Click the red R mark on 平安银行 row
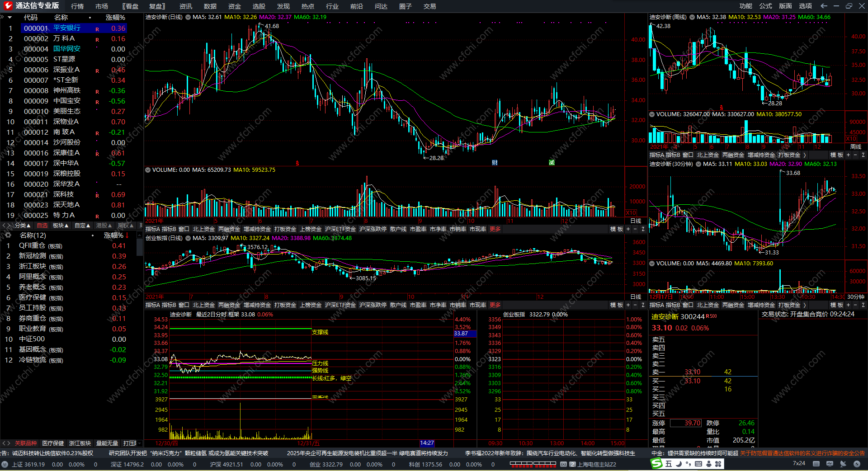The height and width of the screenshot is (471, 868). [x=97, y=29]
